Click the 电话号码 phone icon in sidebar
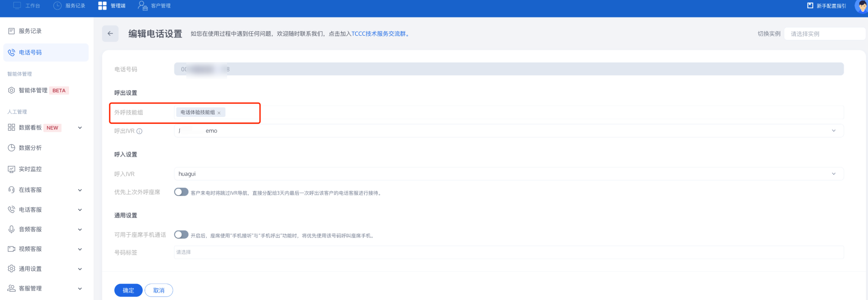This screenshot has height=300, width=868. (x=12, y=53)
